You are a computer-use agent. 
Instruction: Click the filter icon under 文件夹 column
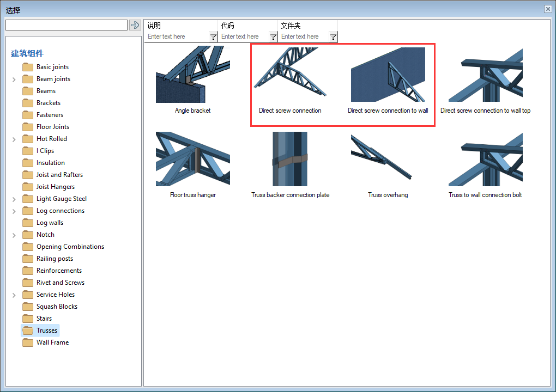pyautogui.click(x=333, y=37)
